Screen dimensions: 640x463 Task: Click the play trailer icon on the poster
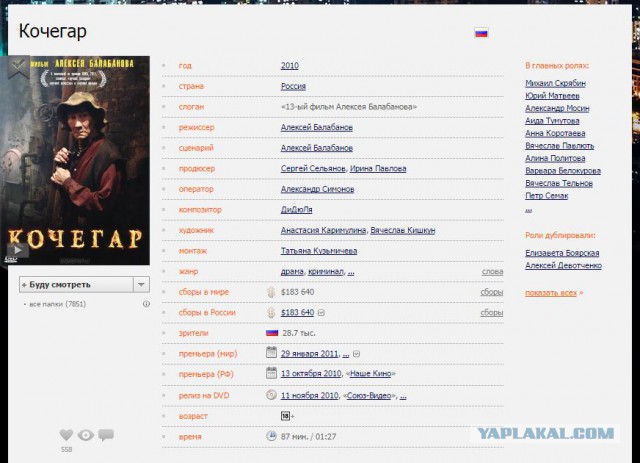18,250
